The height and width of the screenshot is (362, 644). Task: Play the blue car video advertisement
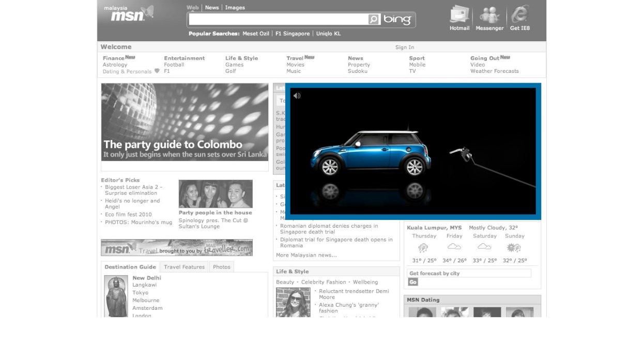pyautogui.click(x=413, y=151)
